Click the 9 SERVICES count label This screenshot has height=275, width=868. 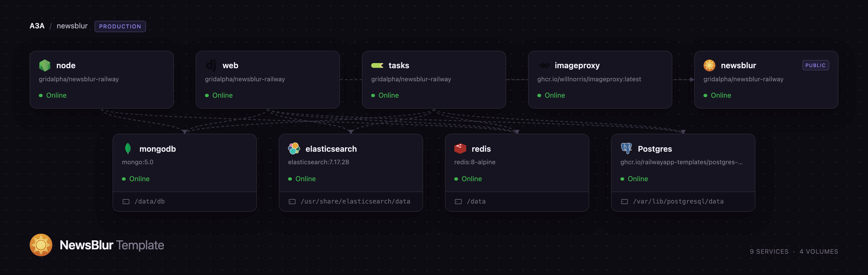tap(769, 252)
